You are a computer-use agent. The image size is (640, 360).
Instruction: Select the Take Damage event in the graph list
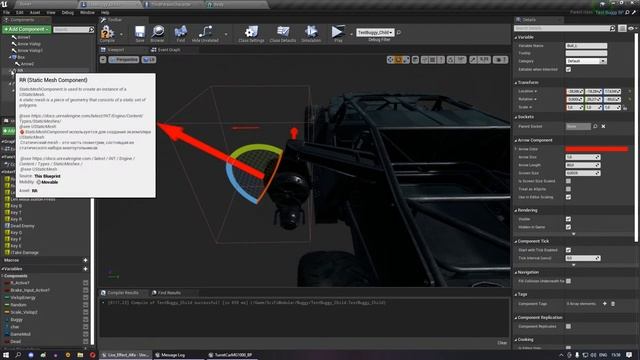[x=25, y=253]
